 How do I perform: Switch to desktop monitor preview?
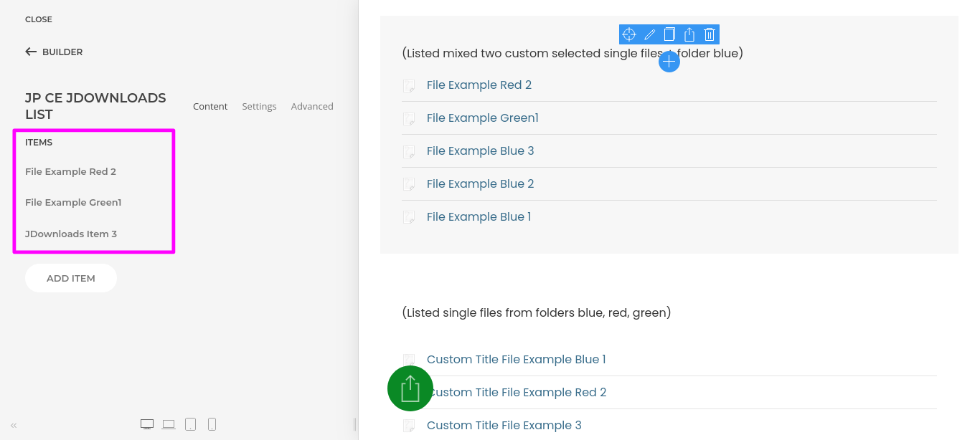coord(147,424)
